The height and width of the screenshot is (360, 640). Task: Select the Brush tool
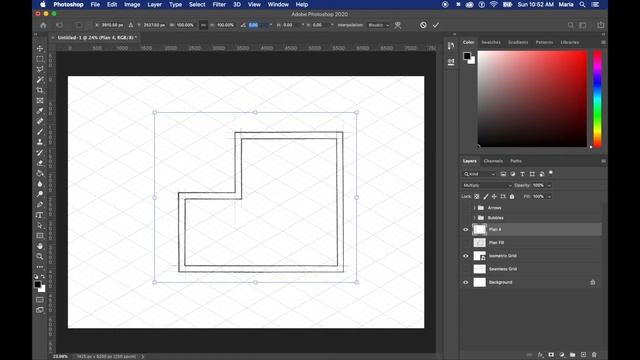coord(40,132)
